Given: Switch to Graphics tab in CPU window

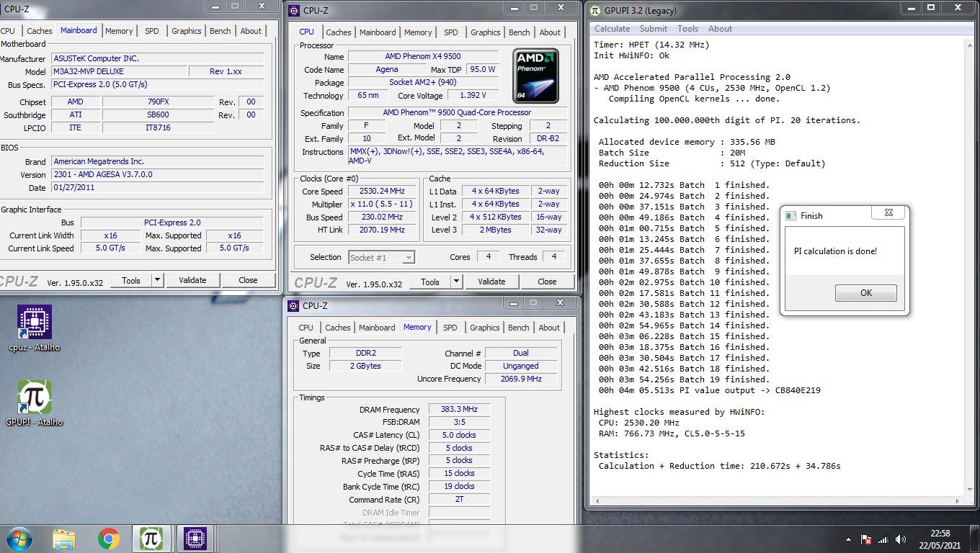Looking at the screenshot, I should [x=485, y=32].
